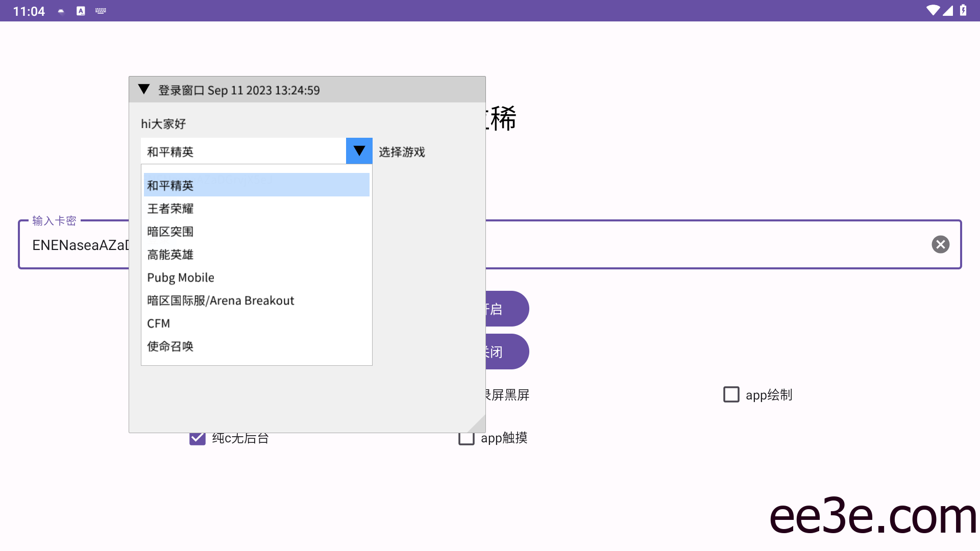Image resolution: width=980 pixels, height=551 pixels.
Task: Select Pubg Mobile from the game list
Action: tap(180, 277)
